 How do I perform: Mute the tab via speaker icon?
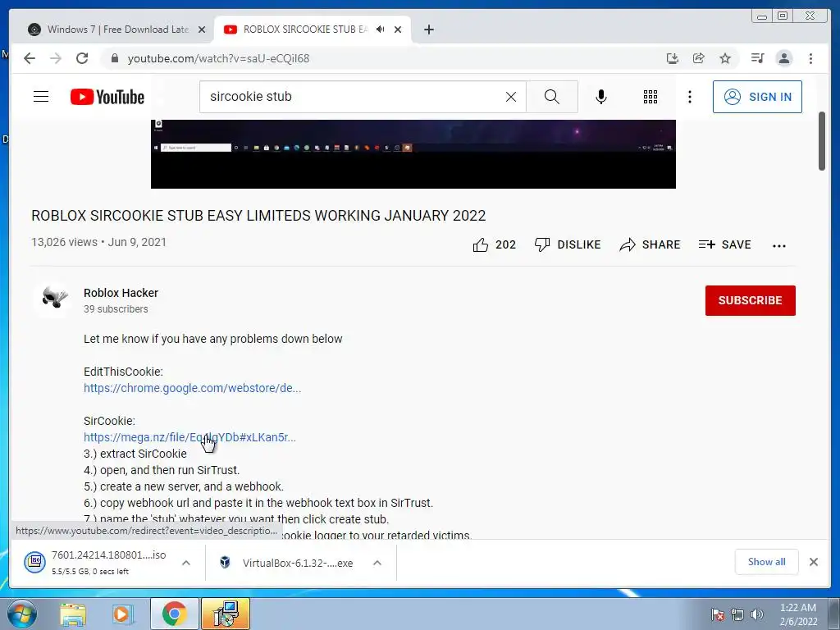point(380,30)
